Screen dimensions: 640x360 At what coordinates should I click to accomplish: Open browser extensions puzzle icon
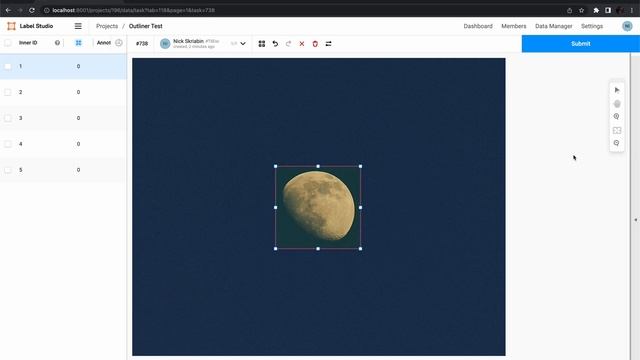tap(596, 10)
